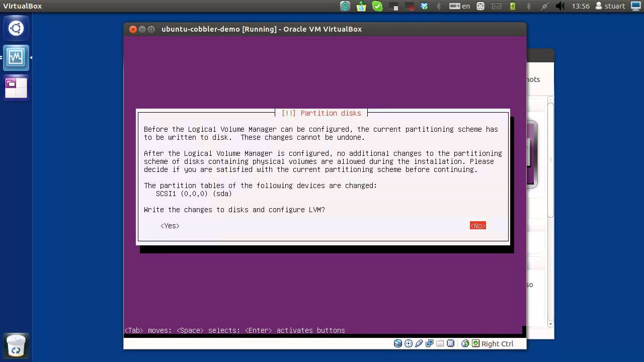The height and width of the screenshot is (362, 644).
Task: Click the 13:56 clock in top panel
Action: tap(581, 6)
